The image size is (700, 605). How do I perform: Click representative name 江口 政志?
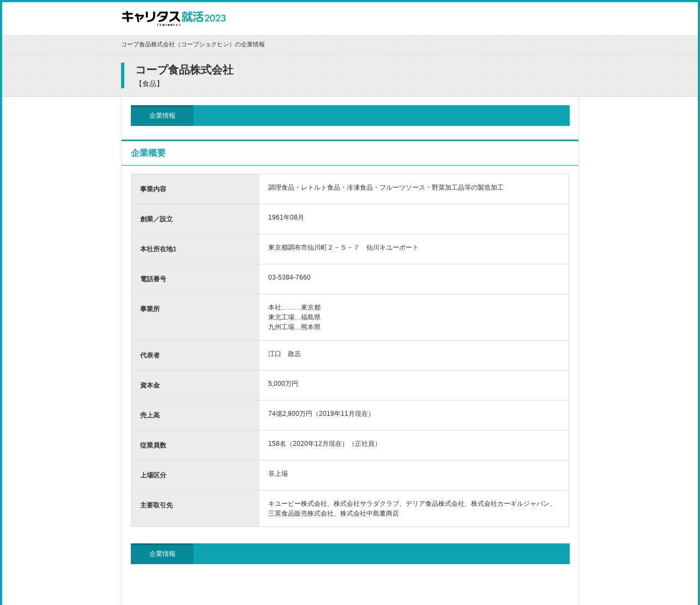[x=285, y=354]
